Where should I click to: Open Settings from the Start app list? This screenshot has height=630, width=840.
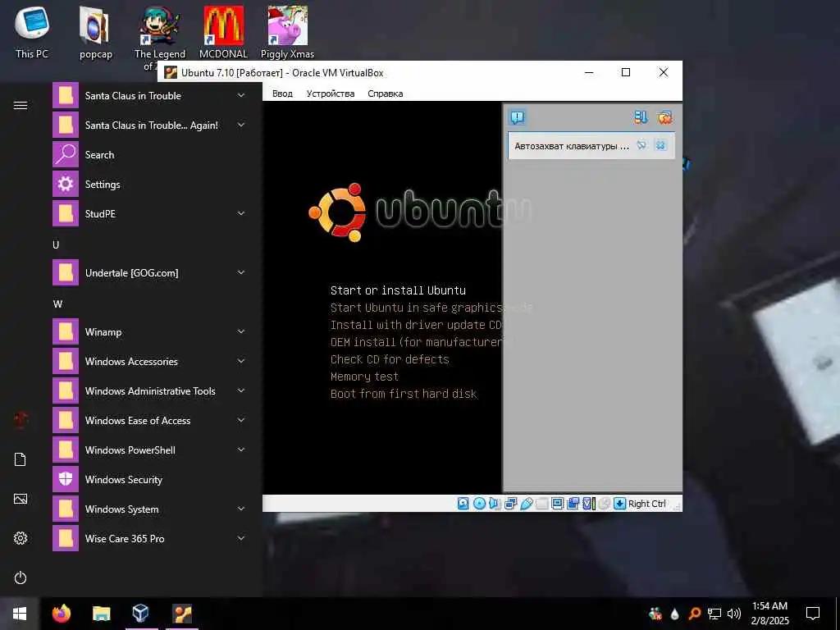[150, 185]
